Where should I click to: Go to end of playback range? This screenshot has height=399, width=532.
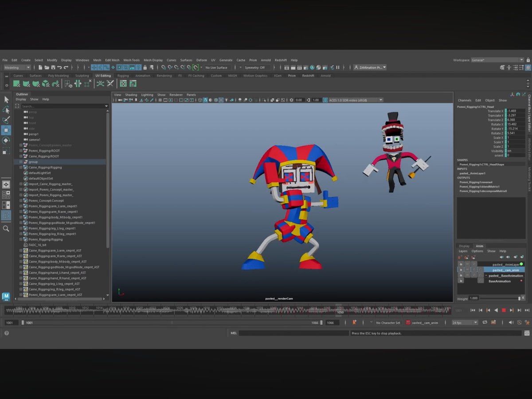(527, 310)
